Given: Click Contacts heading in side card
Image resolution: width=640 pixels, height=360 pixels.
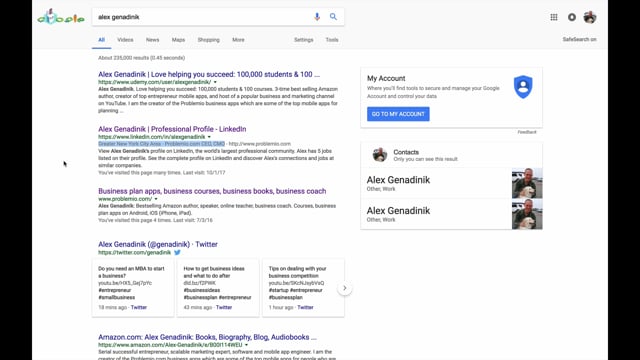Looking at the screenshot, I should tap(406, 152).
